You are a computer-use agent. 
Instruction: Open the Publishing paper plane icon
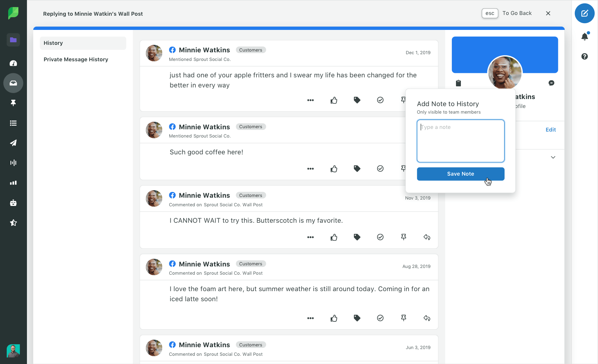13,143
